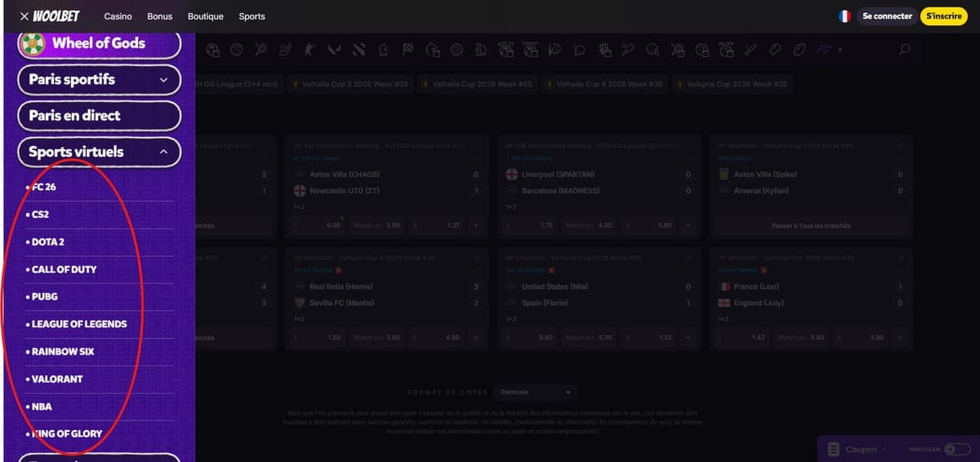980x462 pixels.
Task: Expand more markets for United States vs Spain
Action: click(x=688, y=337)
